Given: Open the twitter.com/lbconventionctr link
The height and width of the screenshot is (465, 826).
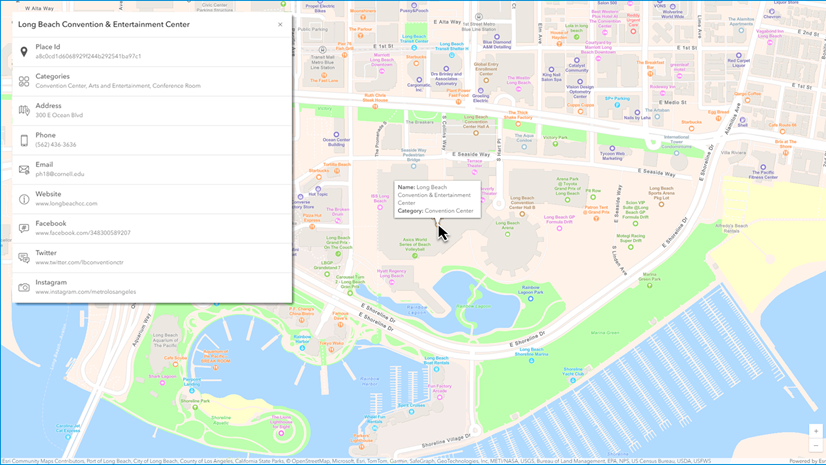Looking at the screenshot, I should point(79,262).
